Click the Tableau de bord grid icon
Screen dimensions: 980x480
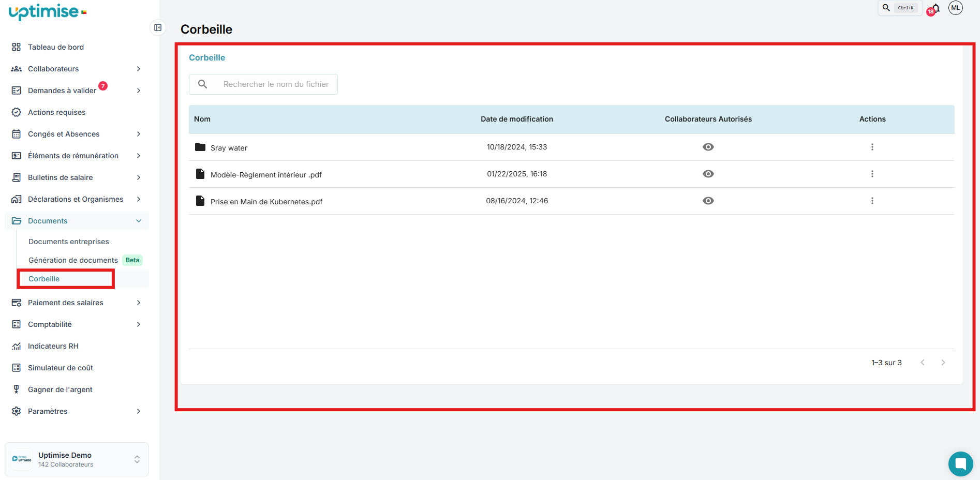[x=17, y=47]
